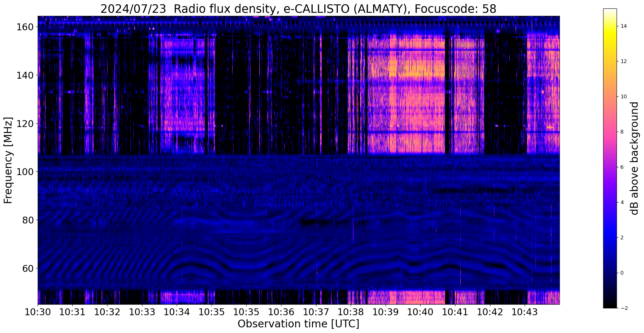The width and height of the screenshot is (644, 333).
Task: Click the 10:33 time tick label
Action: point(142,312)
